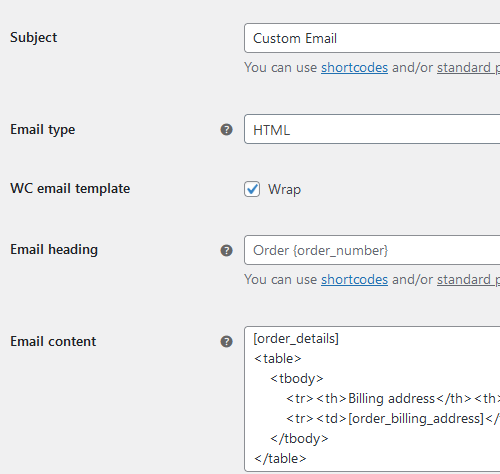This screenshot has width=500, height=474.
Task: Place cursor on the closing </table> line
Action: tap(280, 459)
